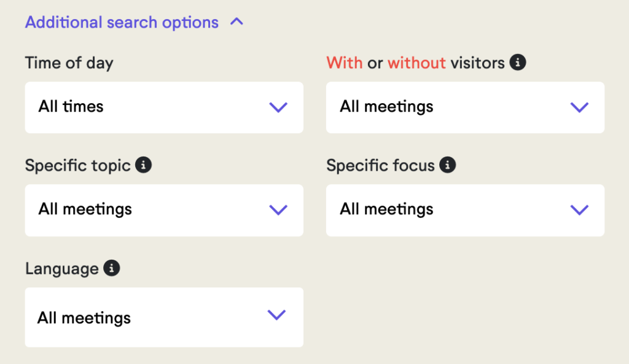Click the chevron arrow in Time of day box
629x364 pixels.
(x=278, y=107)
